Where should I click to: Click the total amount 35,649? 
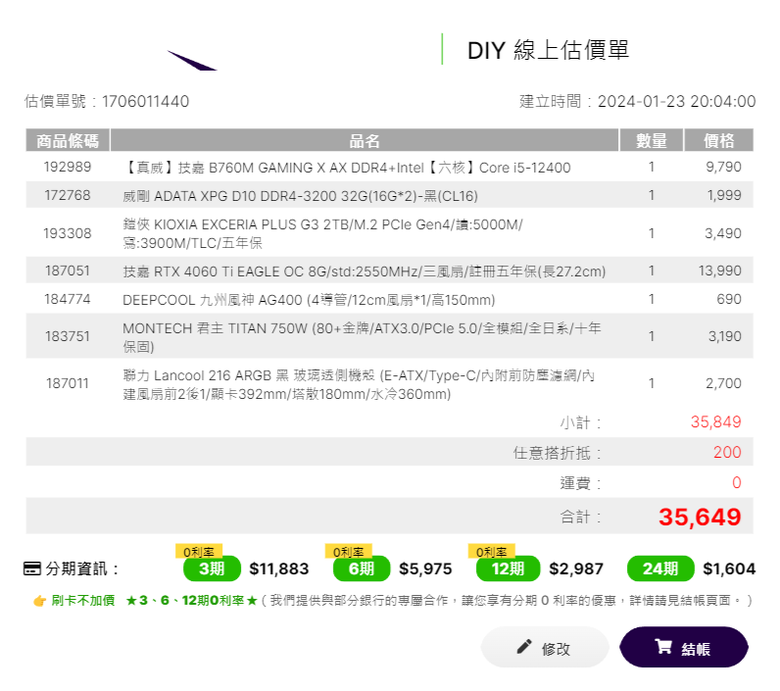(x=700, y=517)
